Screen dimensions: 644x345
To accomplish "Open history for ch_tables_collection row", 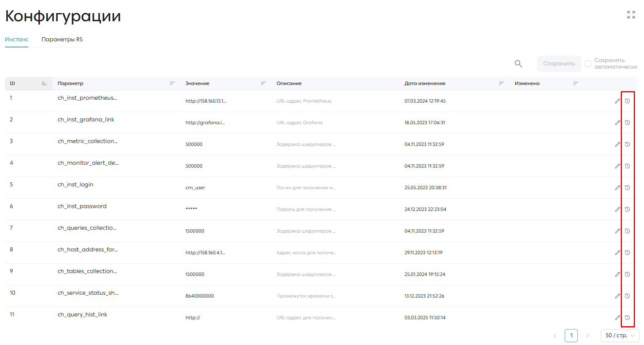I will coord(627,274).
